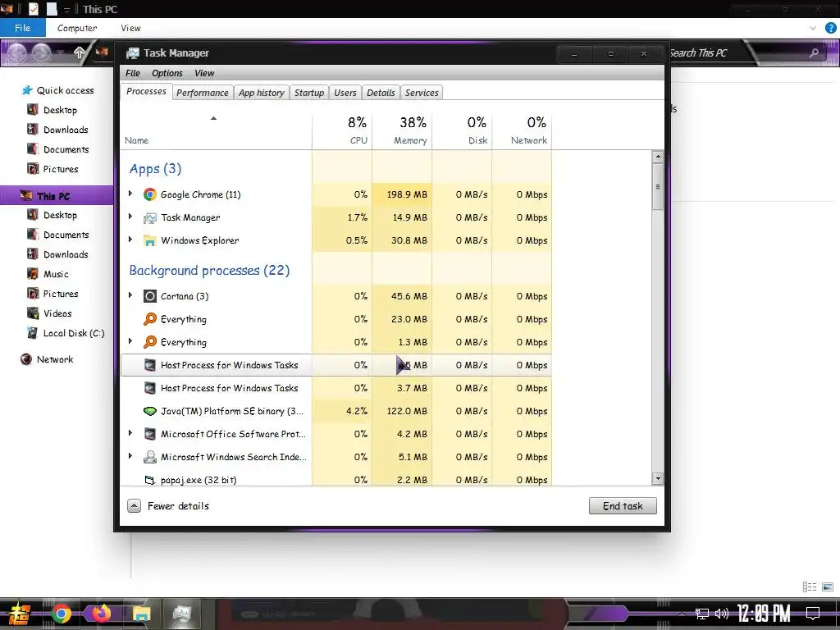Sort processes by Memory column
This screenshot has height=630, width=840.
coord(402,130)
